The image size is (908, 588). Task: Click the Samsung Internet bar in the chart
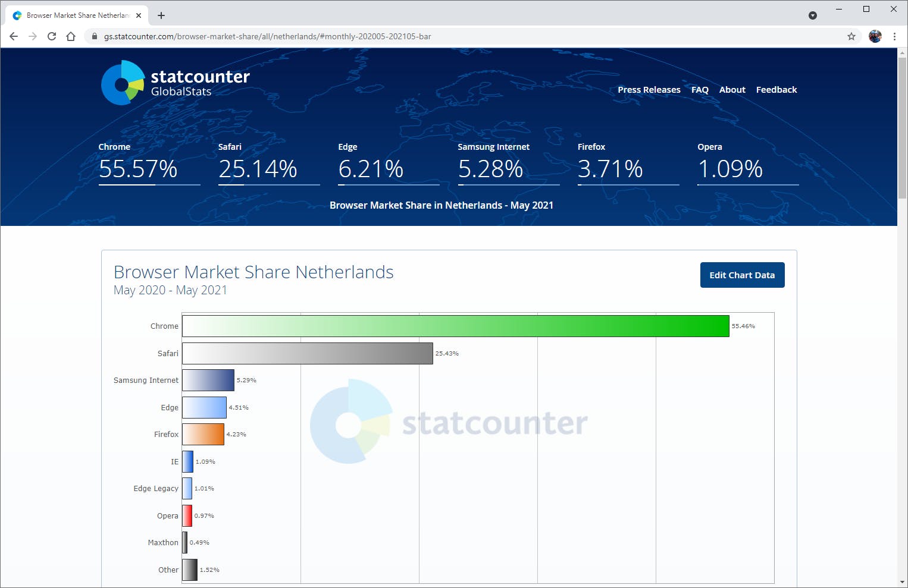click(208, 381)
